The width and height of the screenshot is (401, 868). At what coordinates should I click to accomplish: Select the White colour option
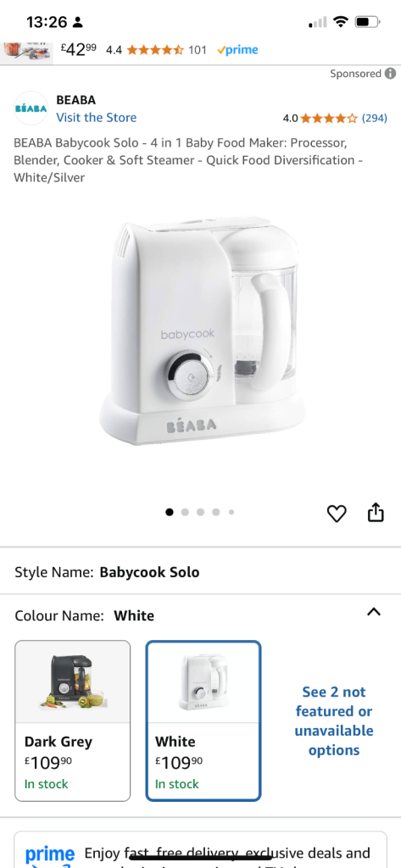203,721
